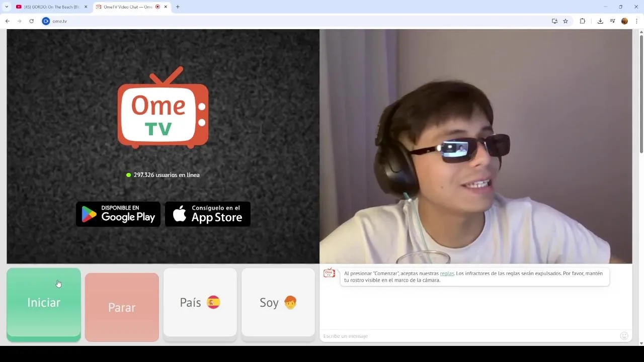Open the Chrome three-dot menu
644x362 pixels.
click(x=637, y=21)
